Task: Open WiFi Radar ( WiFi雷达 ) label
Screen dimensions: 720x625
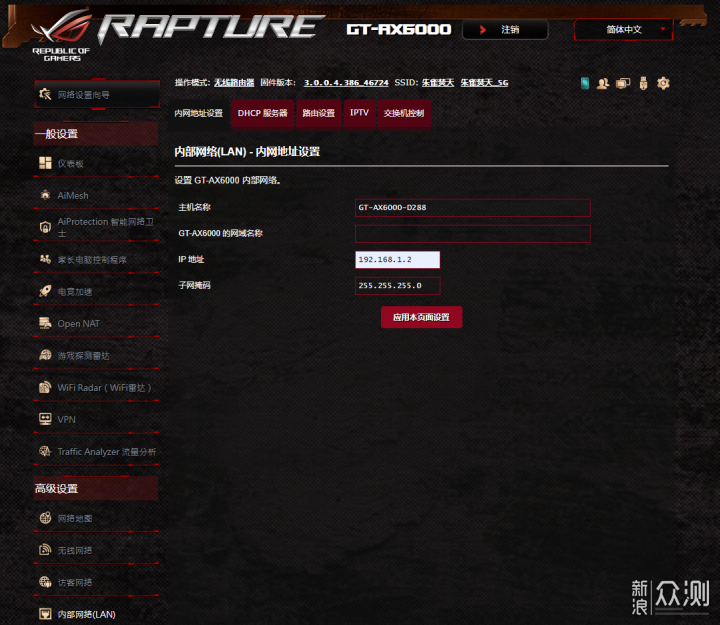Action: 104,388
